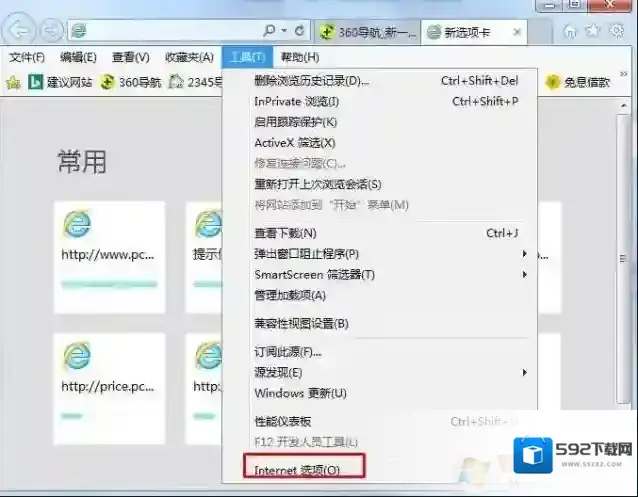
Task: Select 兼容性视图设置(B) menu item
Action: point(380,324)
